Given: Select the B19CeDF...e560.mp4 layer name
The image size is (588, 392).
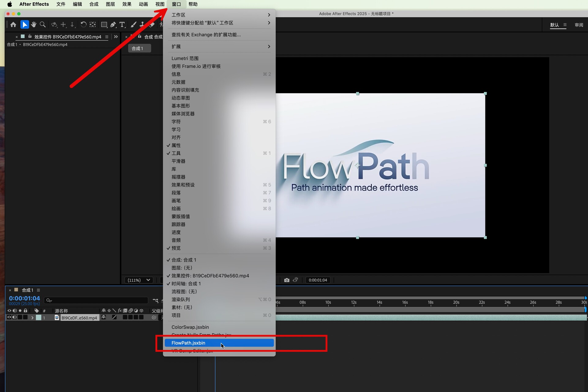Looking at the screenshot, I should click(79, 318).
